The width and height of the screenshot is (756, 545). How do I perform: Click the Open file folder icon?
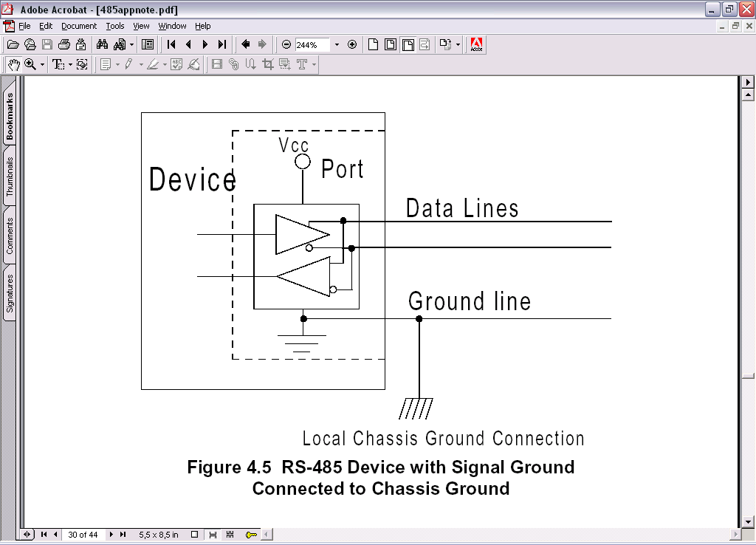[13, 44]
